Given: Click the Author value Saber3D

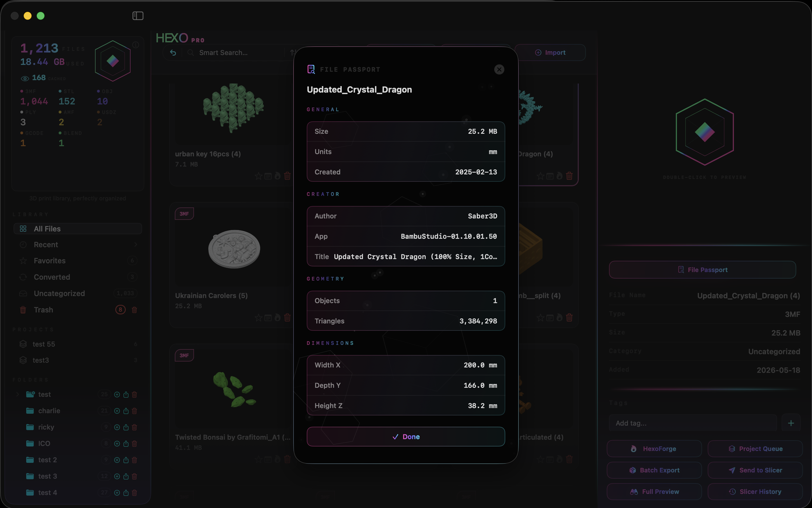Looking at the screenshot, I should [x=482, y=216].
